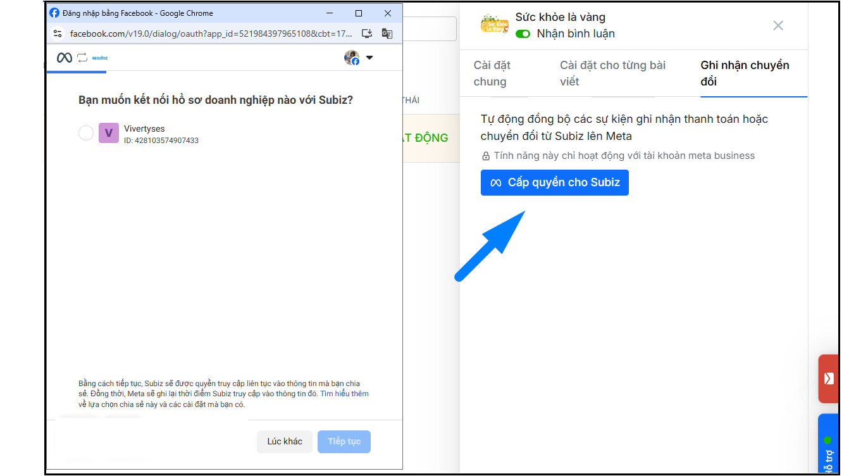Click the Meta logo in the dialog header
The image size is (868, 476).
[64, 58]
